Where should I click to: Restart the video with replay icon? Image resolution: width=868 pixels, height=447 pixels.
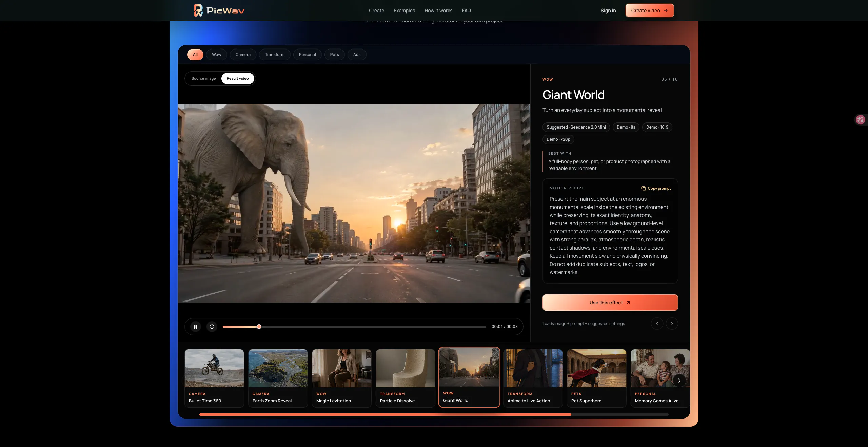tap(212, 327)
